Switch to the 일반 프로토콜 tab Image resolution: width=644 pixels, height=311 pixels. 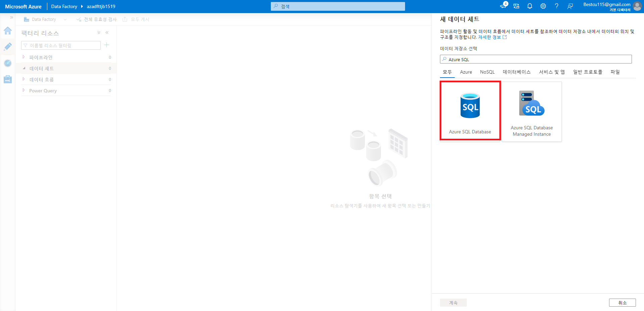coord(588,72)
